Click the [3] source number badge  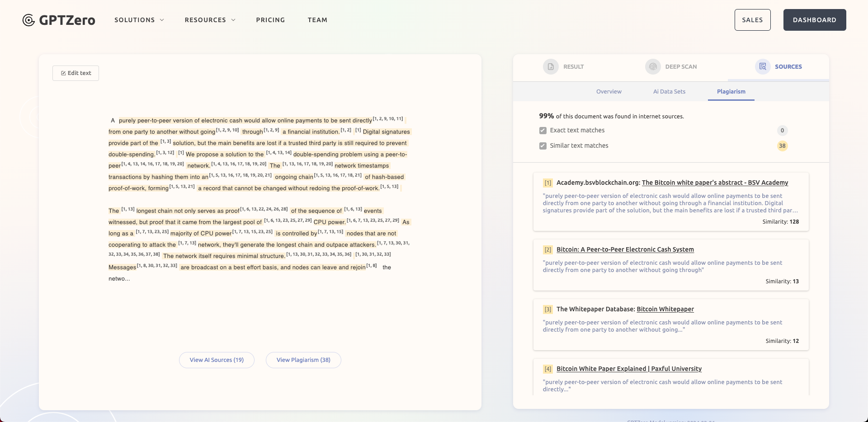point(548,309)
